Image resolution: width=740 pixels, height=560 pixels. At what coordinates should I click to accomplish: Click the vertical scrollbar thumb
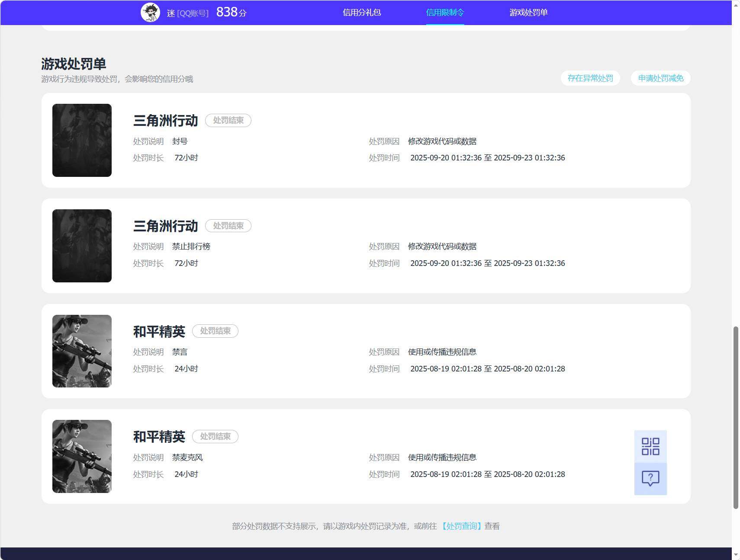[736, 418]
